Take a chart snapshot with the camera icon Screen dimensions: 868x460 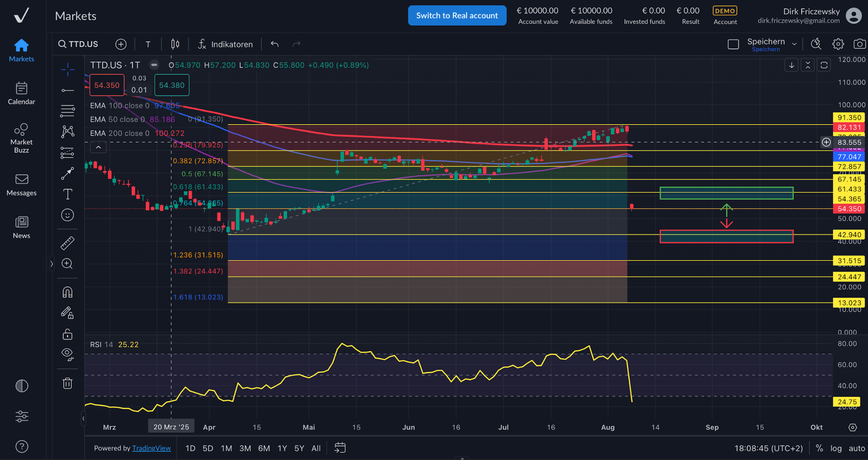tap(860, 44)
